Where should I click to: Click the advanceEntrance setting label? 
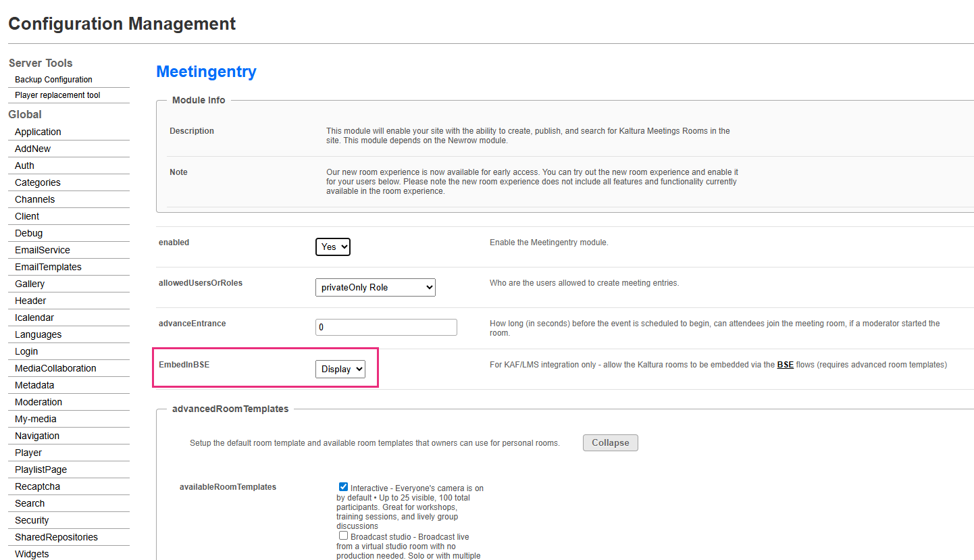point(193,324)
